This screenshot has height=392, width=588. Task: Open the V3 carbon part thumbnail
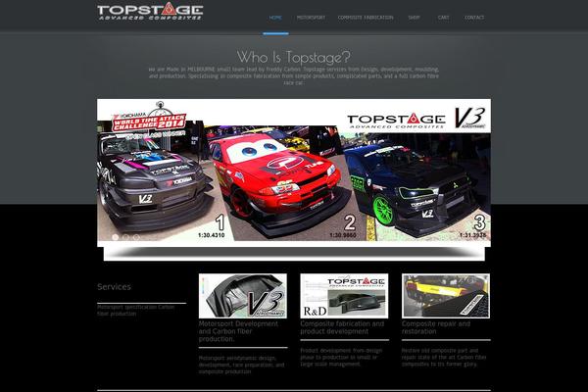pos(243,296)
